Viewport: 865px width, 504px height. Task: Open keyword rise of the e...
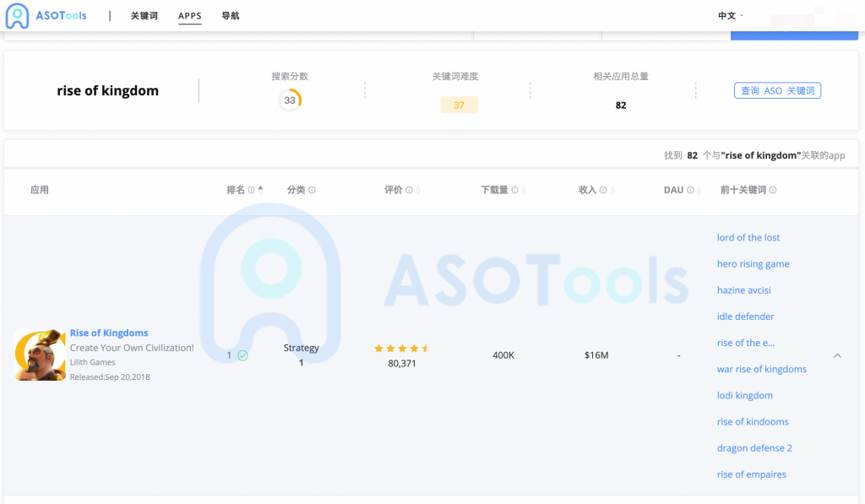pyautogui.click(x=746, y=343)
